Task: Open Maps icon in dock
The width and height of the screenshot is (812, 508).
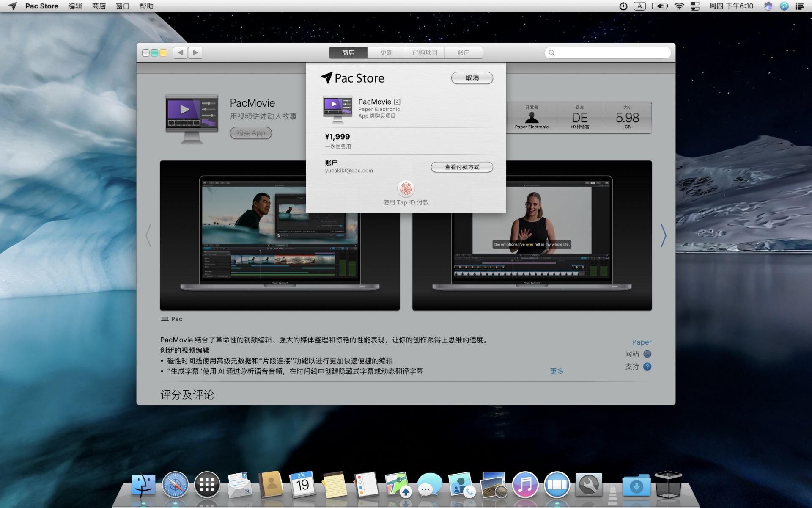Action: click(x=398, y=485)
